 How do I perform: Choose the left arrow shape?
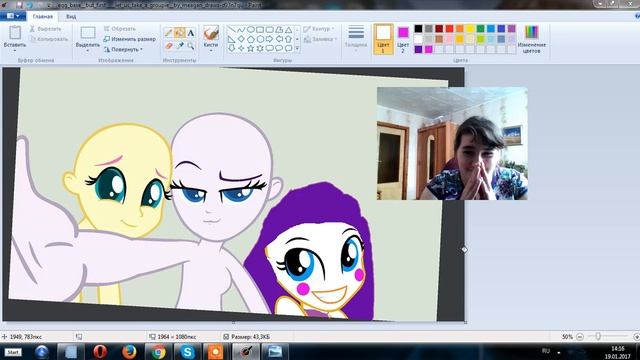tap(279, 39)
